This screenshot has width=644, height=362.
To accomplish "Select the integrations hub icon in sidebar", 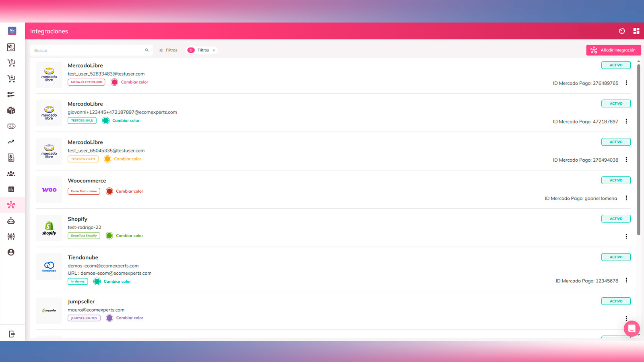I will [x=11, y=205].
